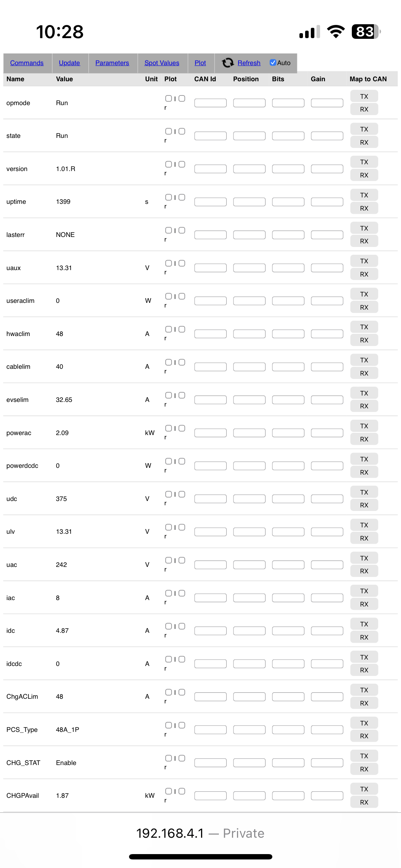Image resolution: width=401 pixels, height=868 pixels.
Task: Switch to the Parameters tab
Action: click(x=112, y=63)
